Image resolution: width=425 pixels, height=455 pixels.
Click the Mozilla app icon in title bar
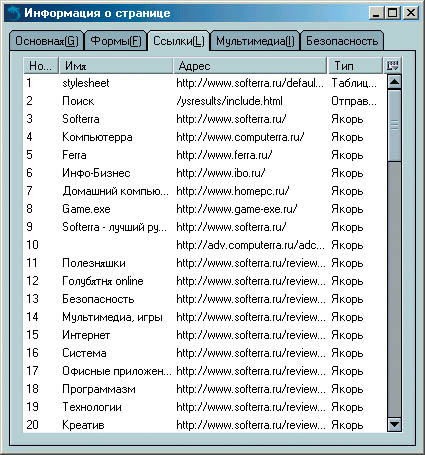click(14, 13)
